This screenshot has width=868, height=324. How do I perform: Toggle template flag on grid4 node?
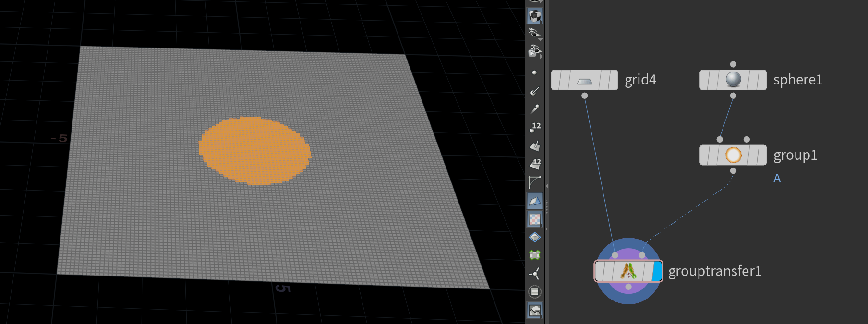pos(603,80)
